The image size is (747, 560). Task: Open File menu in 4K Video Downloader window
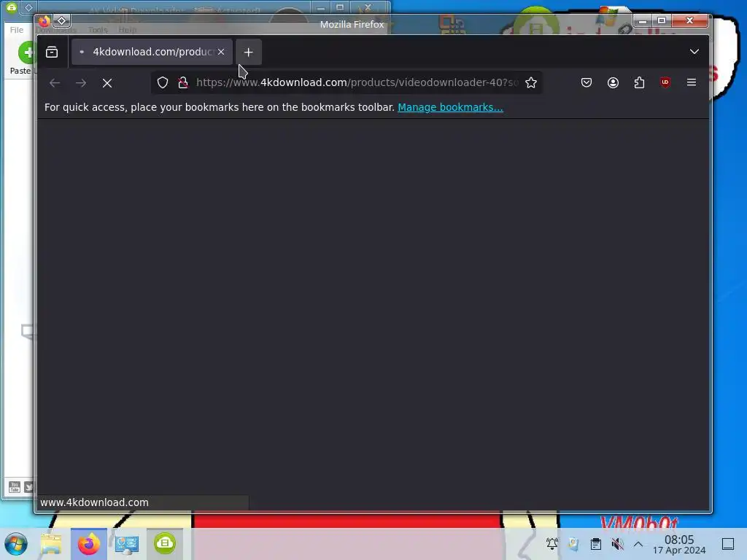(17, 29)
